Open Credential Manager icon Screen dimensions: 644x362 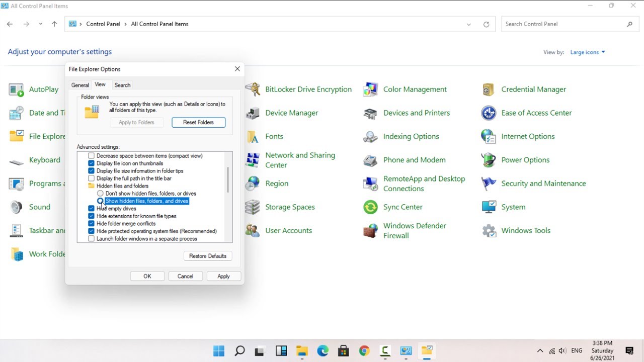[489, 89]
